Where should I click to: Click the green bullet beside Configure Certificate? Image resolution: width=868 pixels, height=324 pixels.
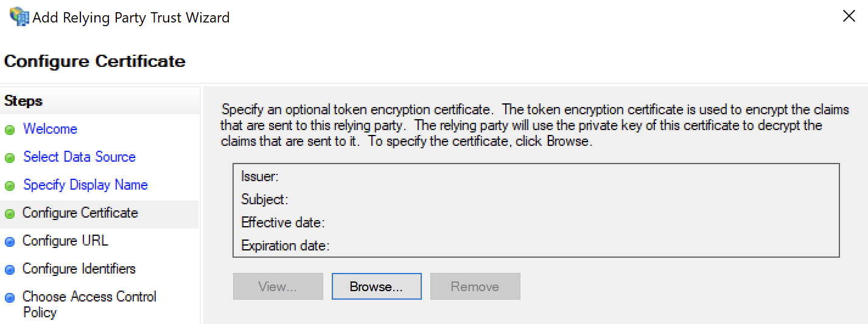[x=10, y=214]
